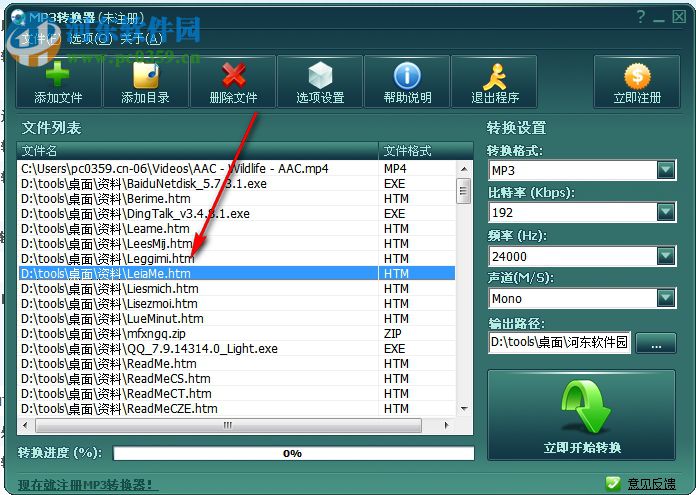Viewport: 696px width, 495px height.
Task: Click the feedback (意见反馈) link
Action: (652, 483)
